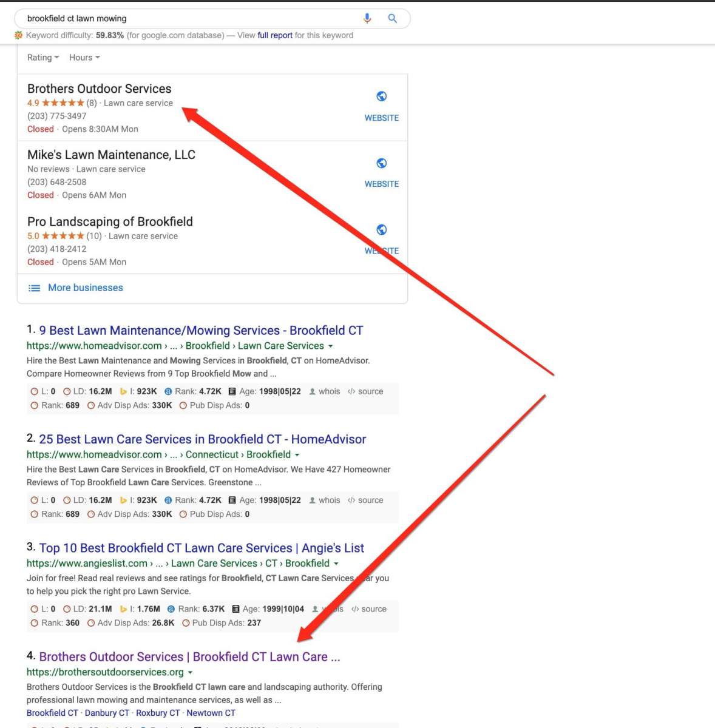Screen dimensions: 715x728
Task: Click the Rank: 360 circle icon in Angie's List metrics
Action: [x=35, y=622]
